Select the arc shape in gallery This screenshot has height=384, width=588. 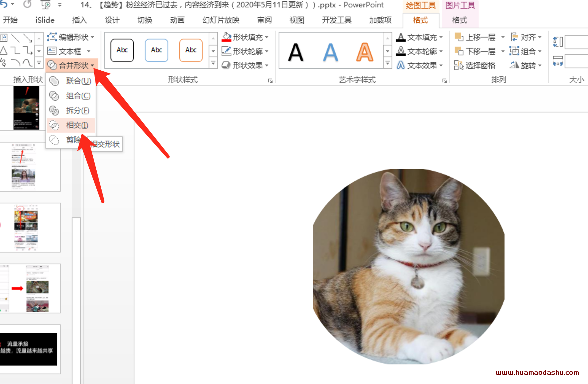coord(15,63)
